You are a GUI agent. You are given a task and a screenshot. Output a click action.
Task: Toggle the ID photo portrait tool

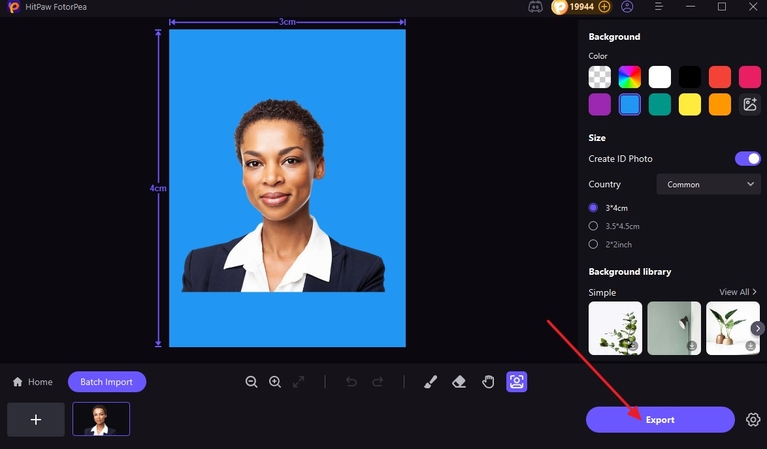coord(517,382)
